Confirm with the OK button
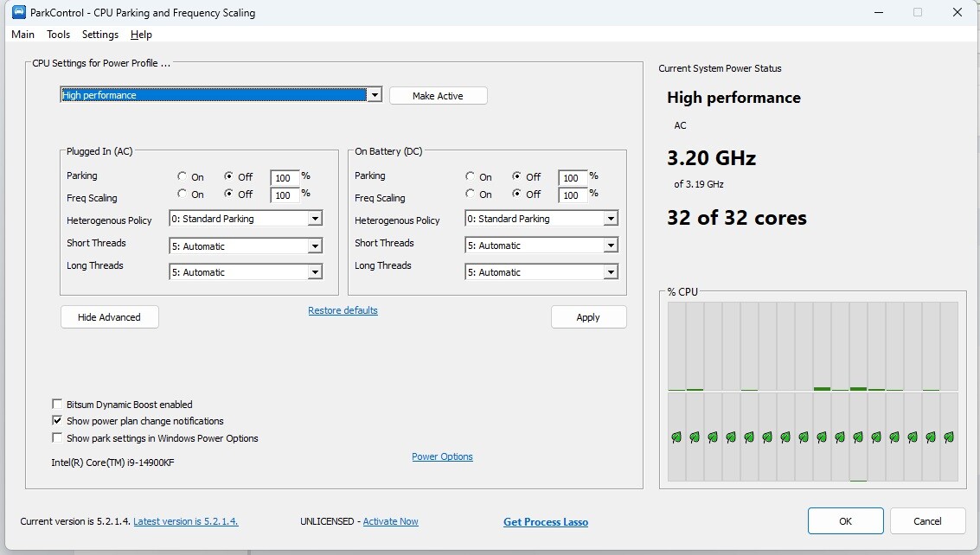The image size is (980, 555). [x=846, y=521]
